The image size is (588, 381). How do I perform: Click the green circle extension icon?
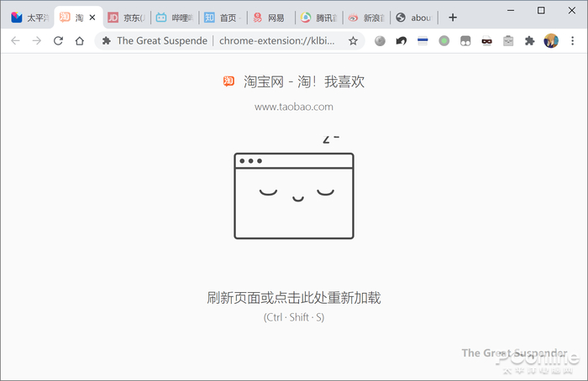point(444,40)
